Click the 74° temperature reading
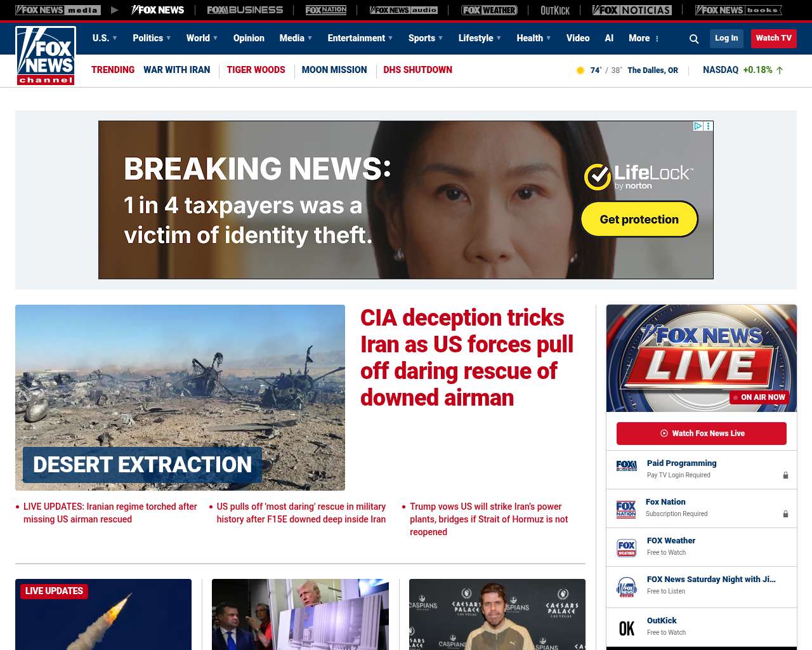This screenshot has width=812, height=650. click(596, 70)
